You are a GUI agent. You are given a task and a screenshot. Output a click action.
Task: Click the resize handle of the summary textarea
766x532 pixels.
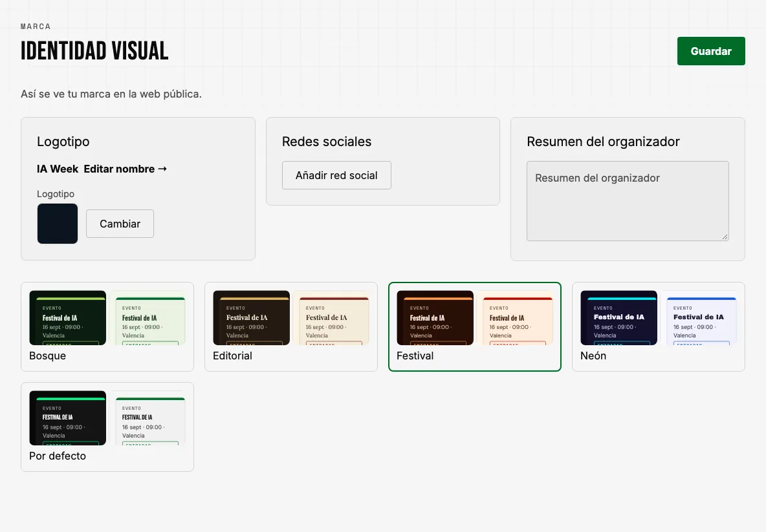click(725, 237)
